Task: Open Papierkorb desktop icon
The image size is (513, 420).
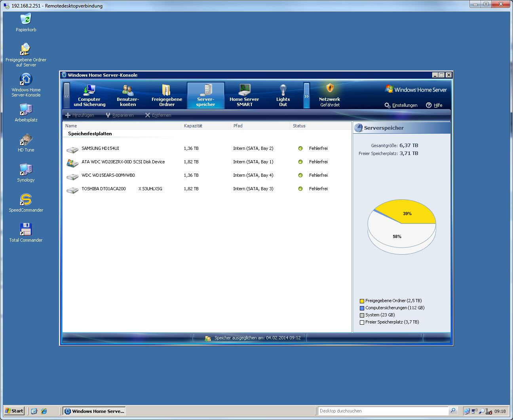Action: (x=26, y=22)
